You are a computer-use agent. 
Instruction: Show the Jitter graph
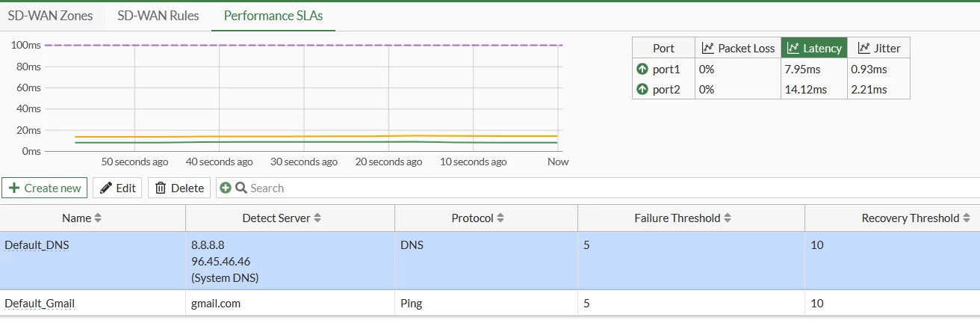[x=879, y=48]
